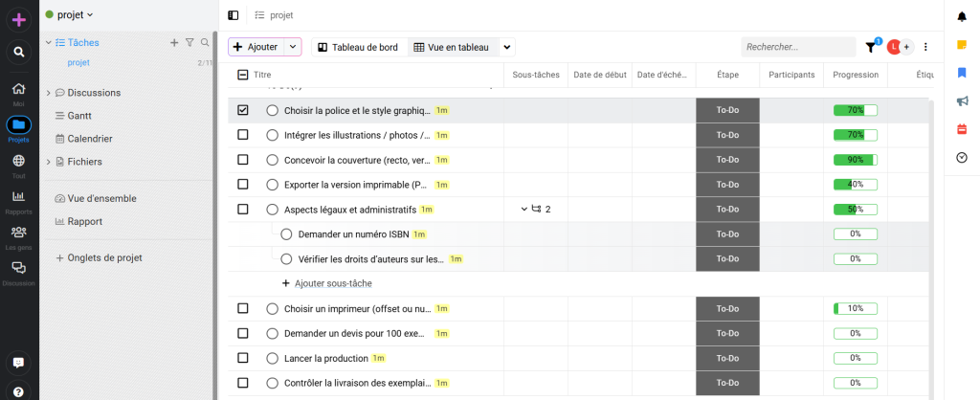Search task lists in Tâches panel
The width and height of the screenshot is (980, 400).
205,42
